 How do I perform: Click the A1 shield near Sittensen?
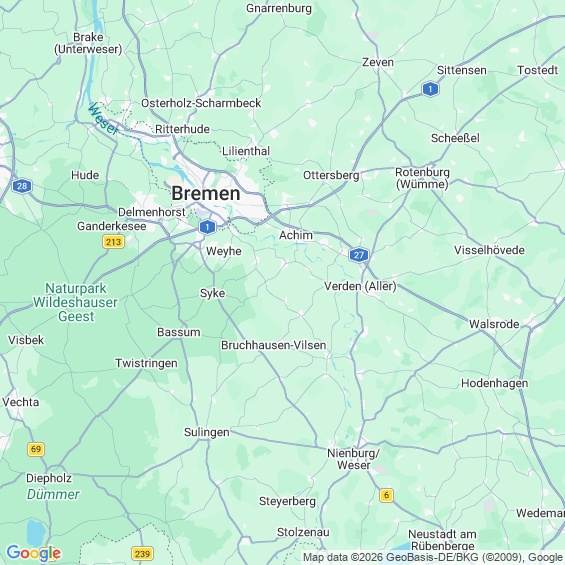tap(430, 89)
